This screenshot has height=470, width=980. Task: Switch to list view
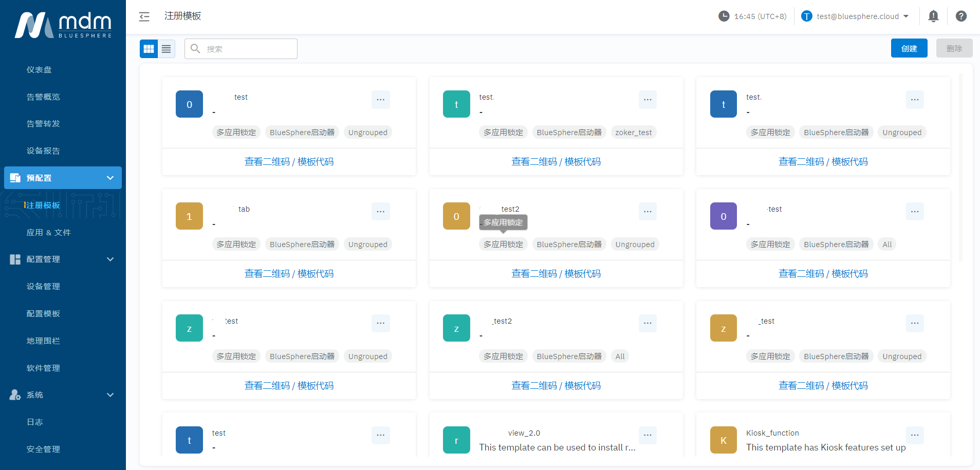(167, 49)
